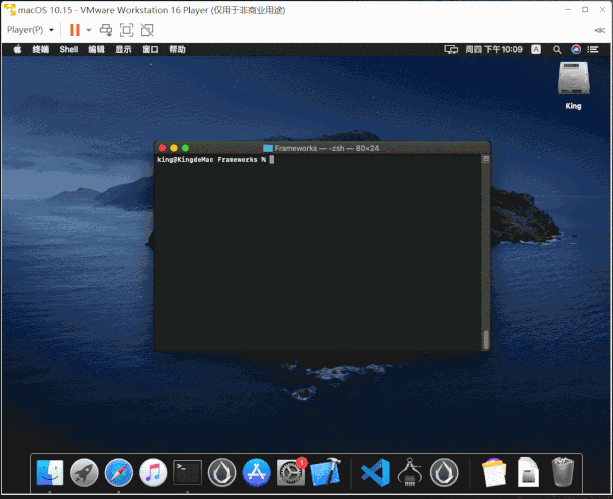This screenshot has height=499, width=613.
Task: Open the 帮助 menu
Action: click(x=177, y=49)
